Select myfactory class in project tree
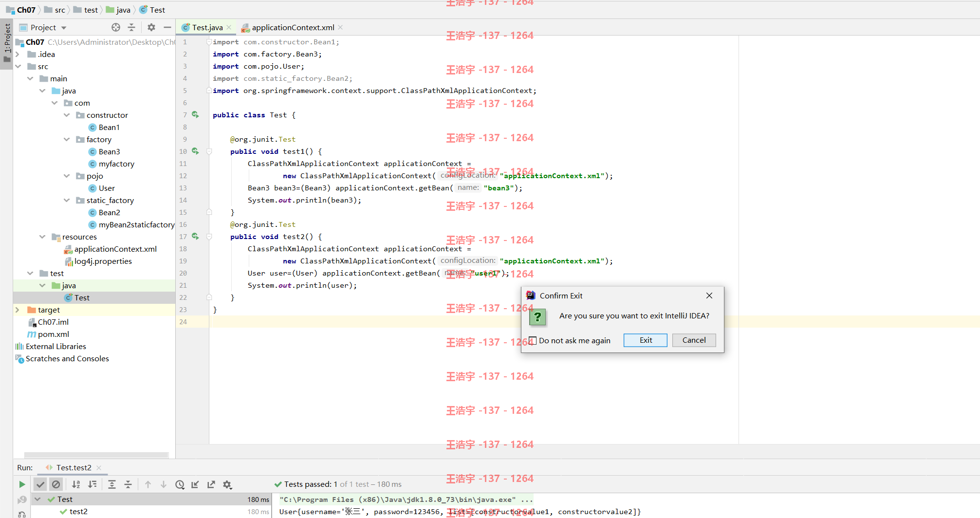Image resolution: width=980 pixels, height=518 pixels. (111, 164)
